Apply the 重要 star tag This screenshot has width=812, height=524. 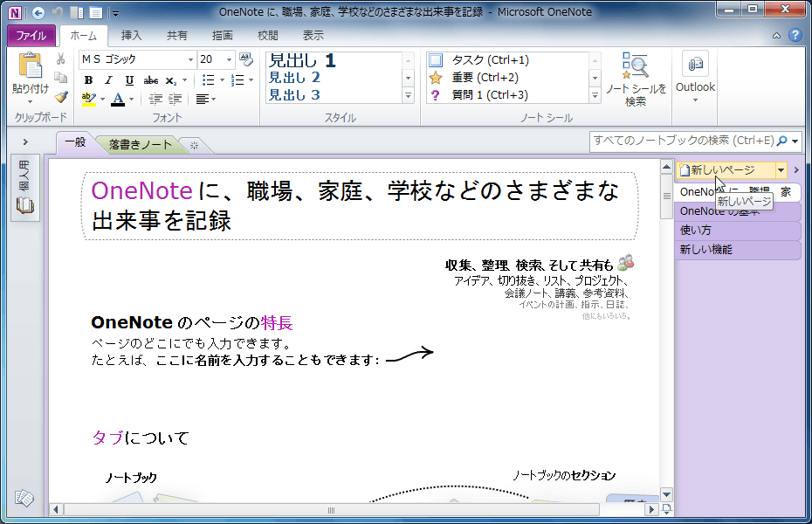click(436, 78)
